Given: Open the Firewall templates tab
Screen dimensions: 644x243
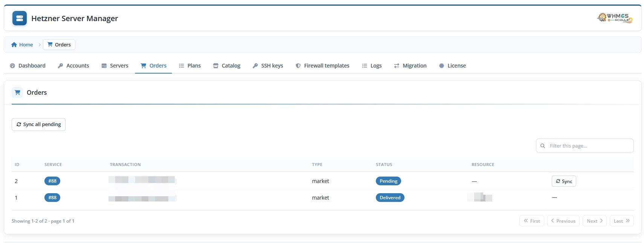Looking at the screenshot, I should [323, 66].
